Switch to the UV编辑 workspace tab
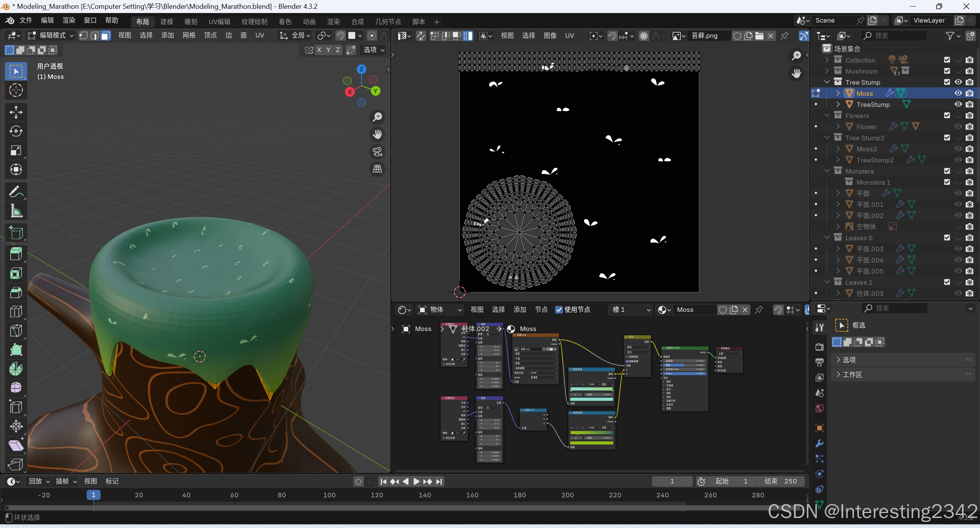980x528 pixels. click(219, 22)
